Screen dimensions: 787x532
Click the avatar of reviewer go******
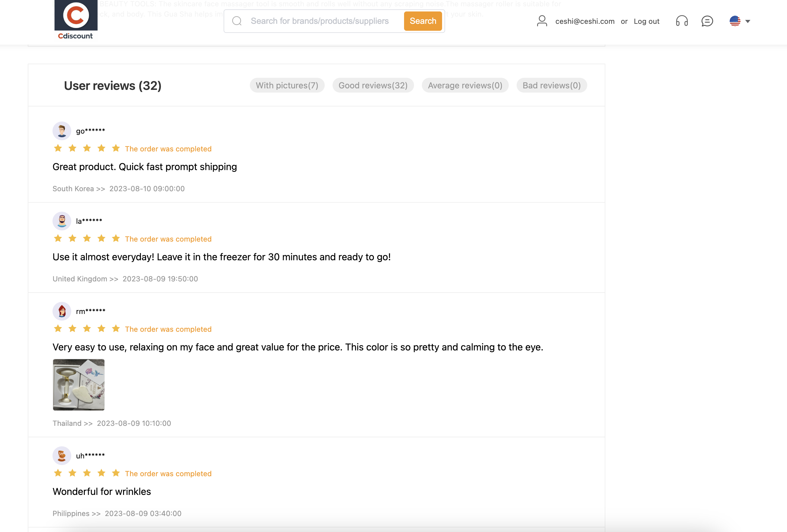tap(62, 131)
